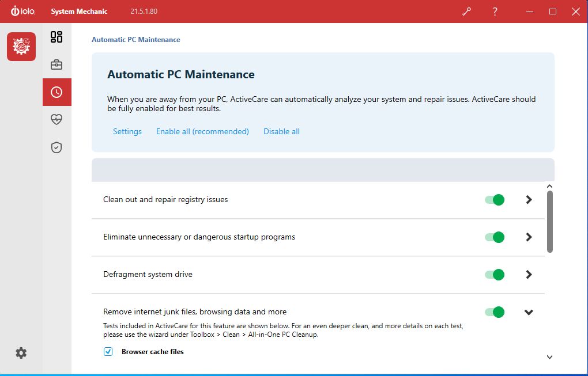Click Automatic PC Maintenance breadcrumb

point(135,40)
